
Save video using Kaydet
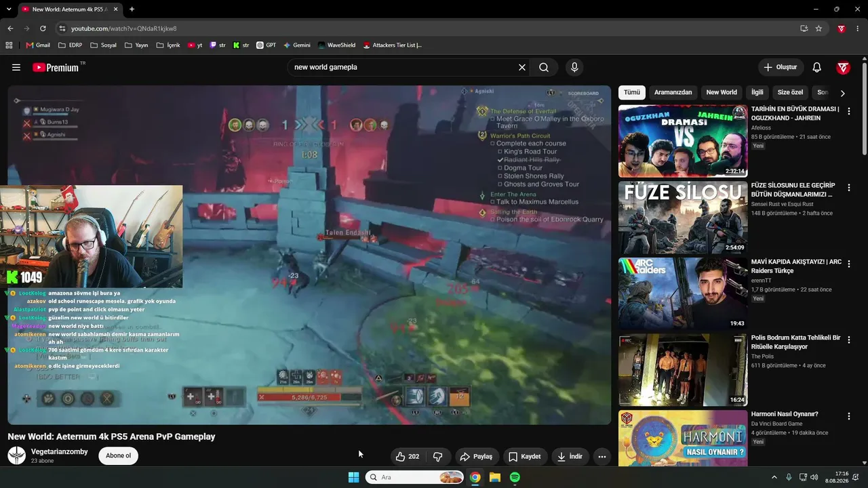click(524, 457)
